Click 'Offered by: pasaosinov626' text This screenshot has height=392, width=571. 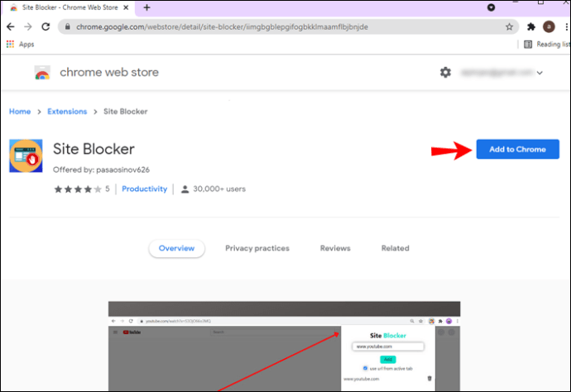[x=101, y=170]
